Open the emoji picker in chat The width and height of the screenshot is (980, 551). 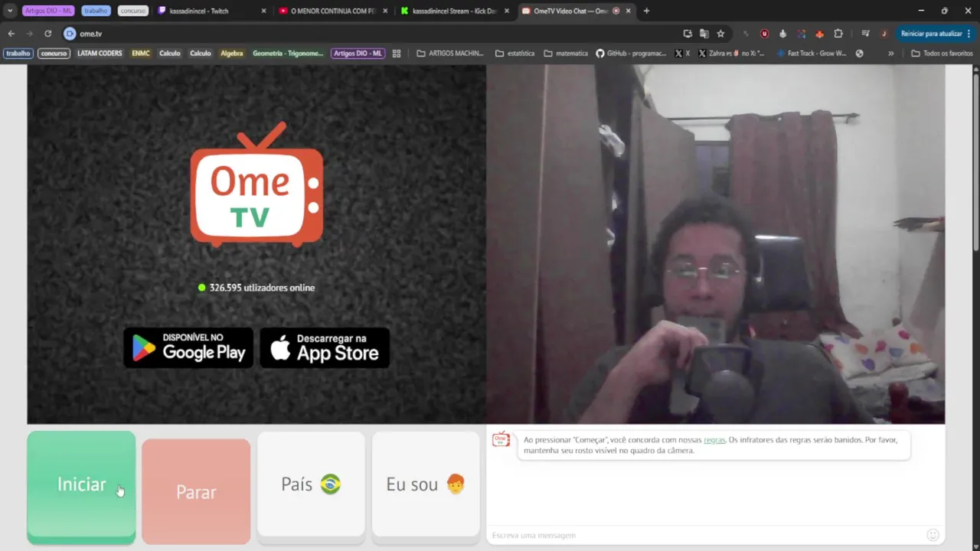(x=933, y=535)
